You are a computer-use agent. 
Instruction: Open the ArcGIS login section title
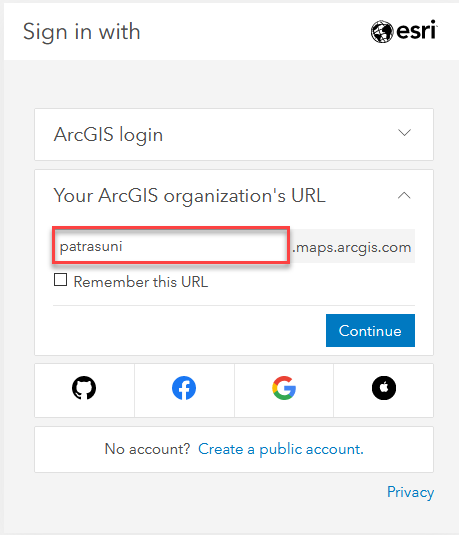(x=108, y=134)
